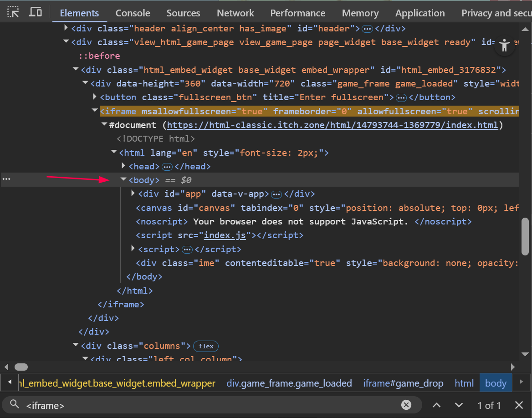Image resolution: width=532 pixels, height=418 pixels.
Task: Expand the fullscreen_btn button node
Action: (95, 97)
